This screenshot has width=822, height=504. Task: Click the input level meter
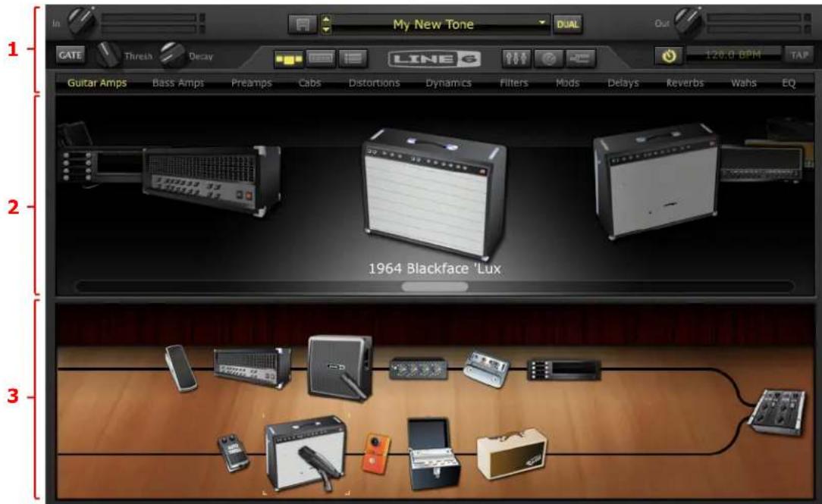pos(152,24)
